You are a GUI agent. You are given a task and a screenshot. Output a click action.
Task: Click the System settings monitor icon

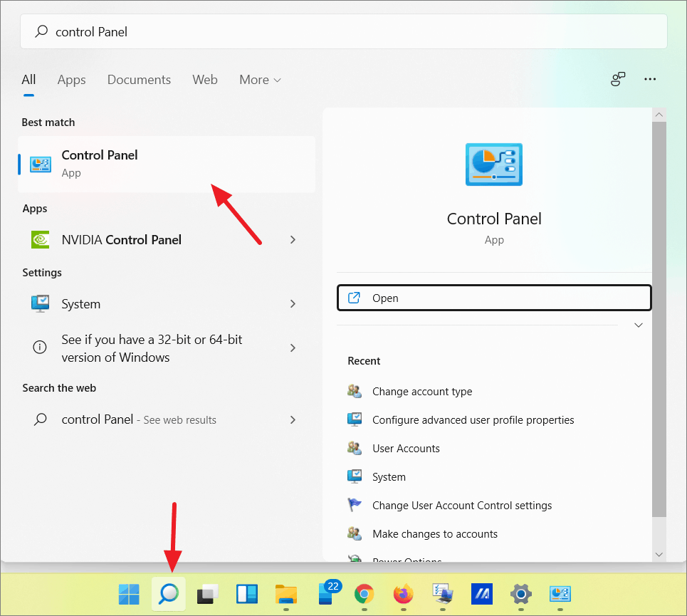click(41, 303)
